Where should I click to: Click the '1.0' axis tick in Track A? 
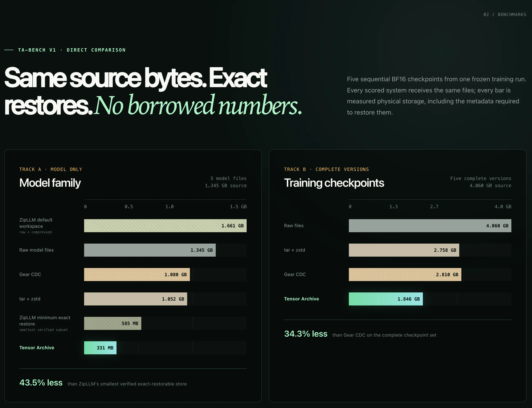click(169, 207)
